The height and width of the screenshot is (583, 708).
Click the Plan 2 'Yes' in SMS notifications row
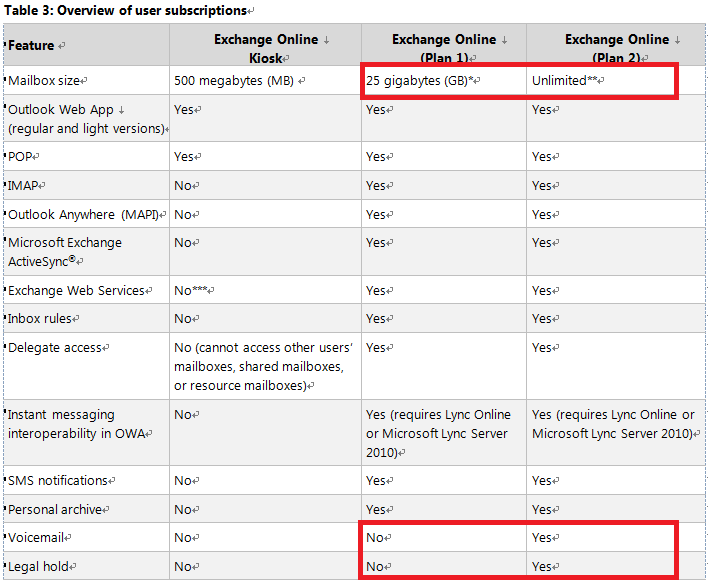coord(541,480)
